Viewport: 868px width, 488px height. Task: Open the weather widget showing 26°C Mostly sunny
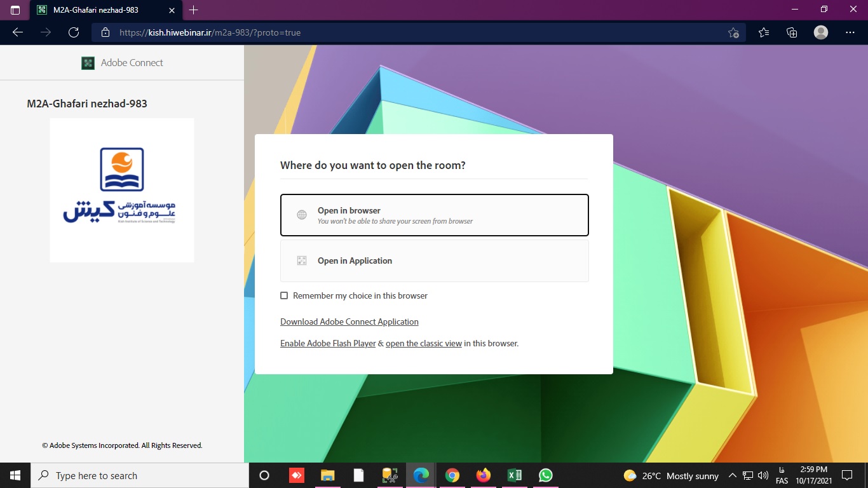coord(672,475)
